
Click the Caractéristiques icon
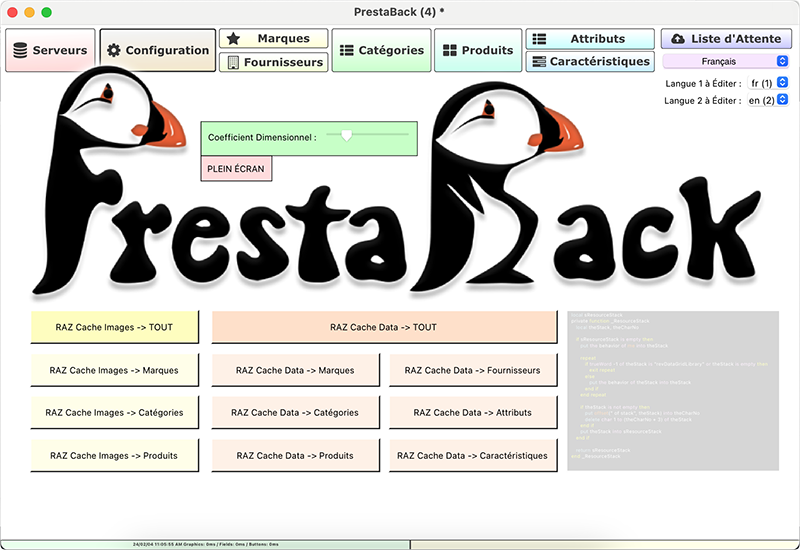(x=539, y=62)
